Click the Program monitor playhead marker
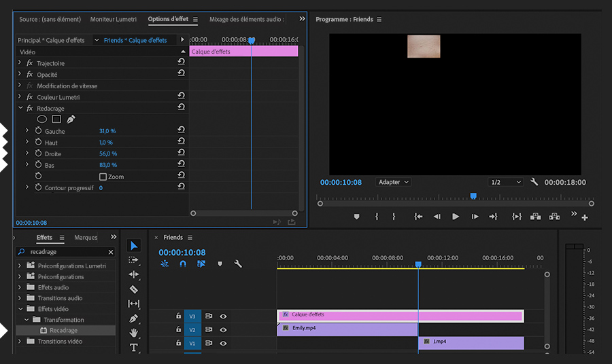This screenshot has width=612, height=364. point(473,196)
